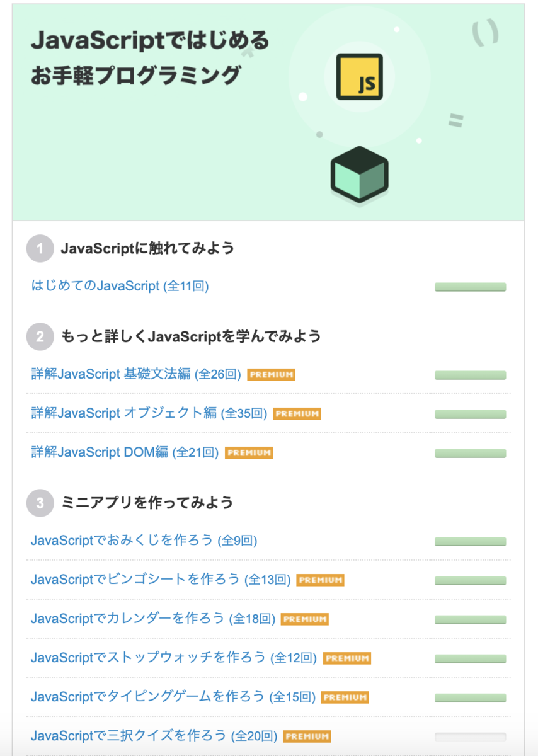Click the number 1 section circle
Image resolution: width=538 pixels, height=756 pixels.
tap(40, 249)
